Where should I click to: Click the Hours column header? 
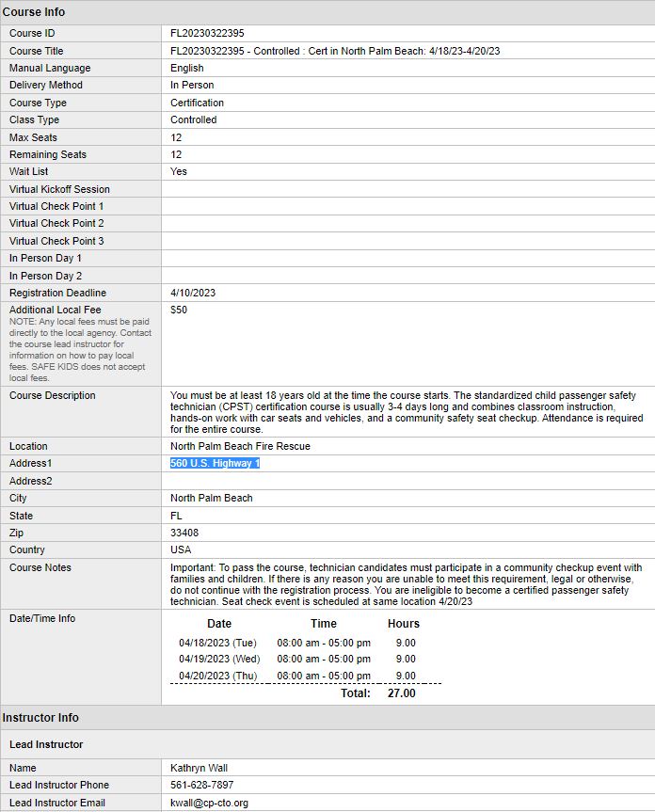pos(404,624)
